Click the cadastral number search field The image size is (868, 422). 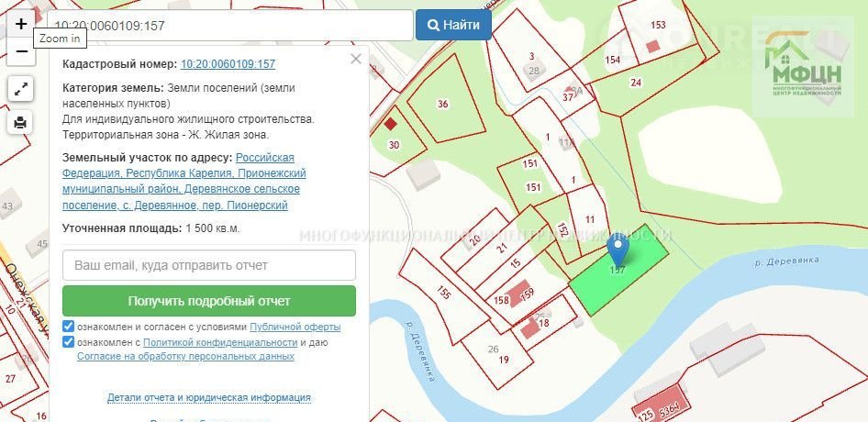pos(229,25)
